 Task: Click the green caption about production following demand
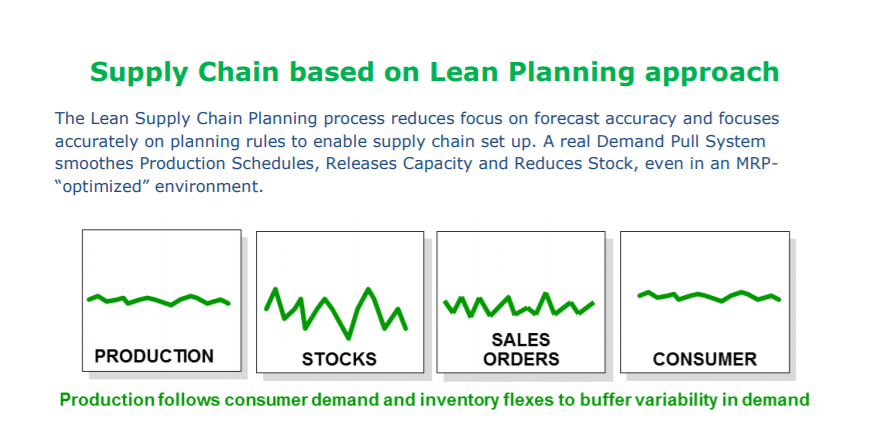click(x=434, y=400)
